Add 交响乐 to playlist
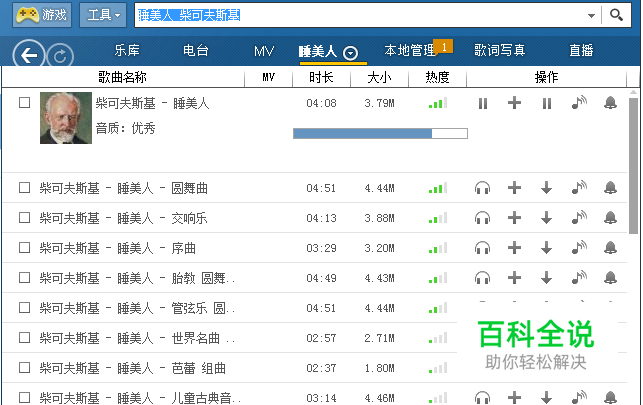The width and height of the screenshot is (643, 405). 514,218
